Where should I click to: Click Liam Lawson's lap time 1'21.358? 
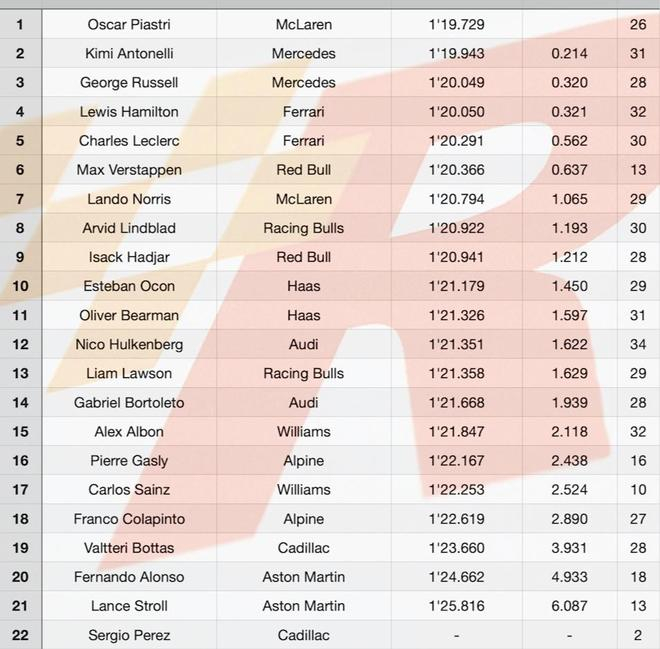point(456,374)
